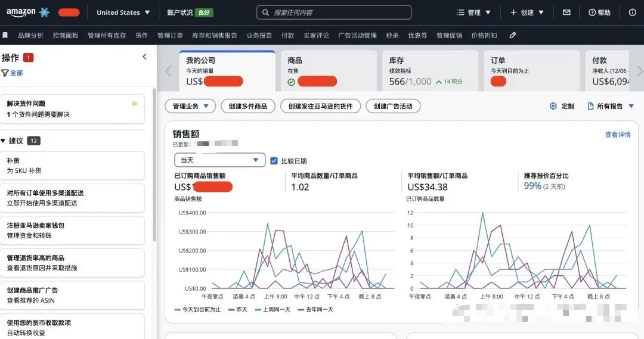644x339 pixels.
Task: Open 业务报告 menu item
Action: point(259,35)
